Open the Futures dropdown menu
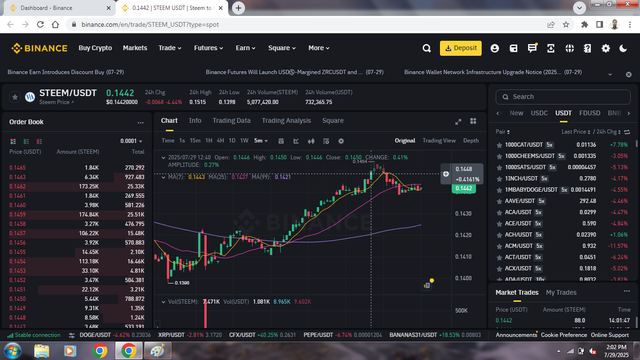640x360 pixels. 208,48
